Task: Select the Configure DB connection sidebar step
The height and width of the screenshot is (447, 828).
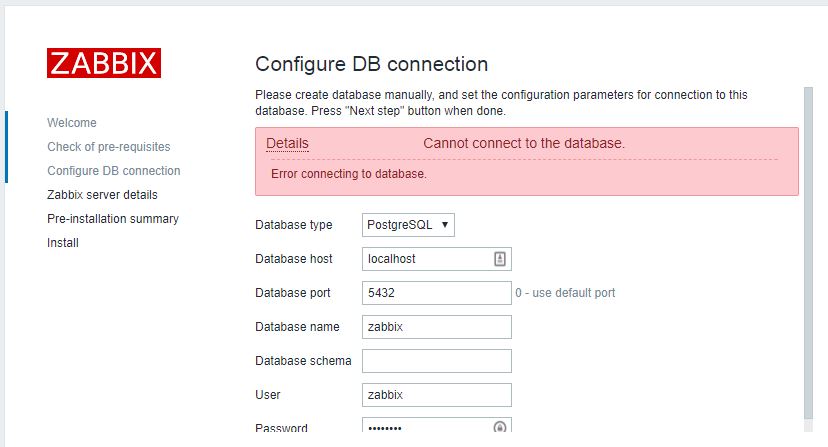Action: pos(113,171)
